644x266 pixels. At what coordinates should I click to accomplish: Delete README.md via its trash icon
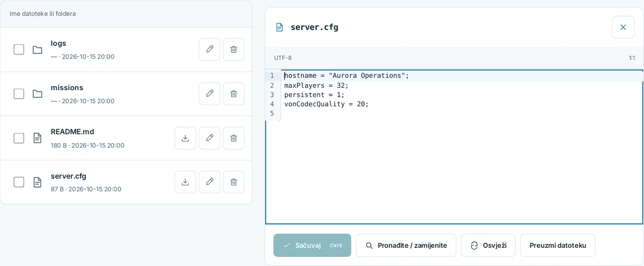(233, 138)
